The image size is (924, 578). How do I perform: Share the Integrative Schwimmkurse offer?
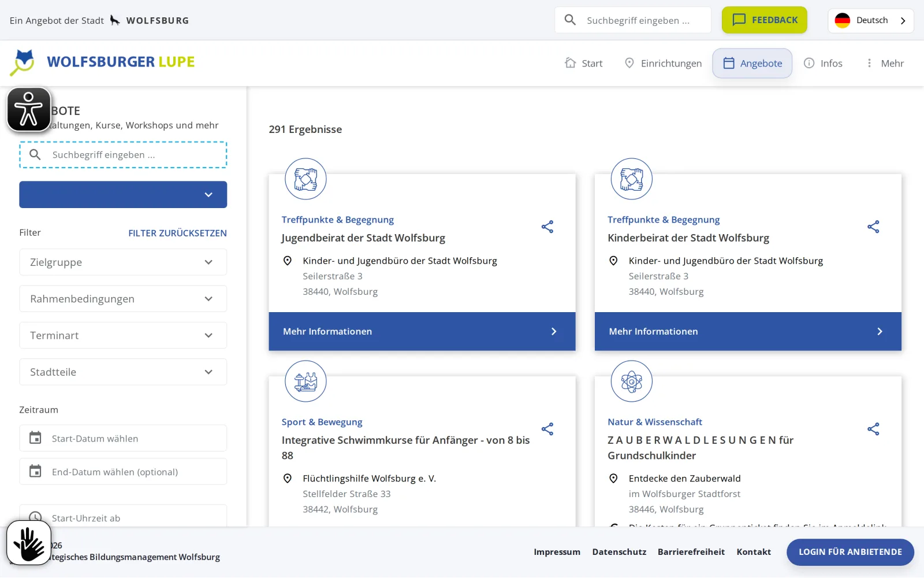547,429
